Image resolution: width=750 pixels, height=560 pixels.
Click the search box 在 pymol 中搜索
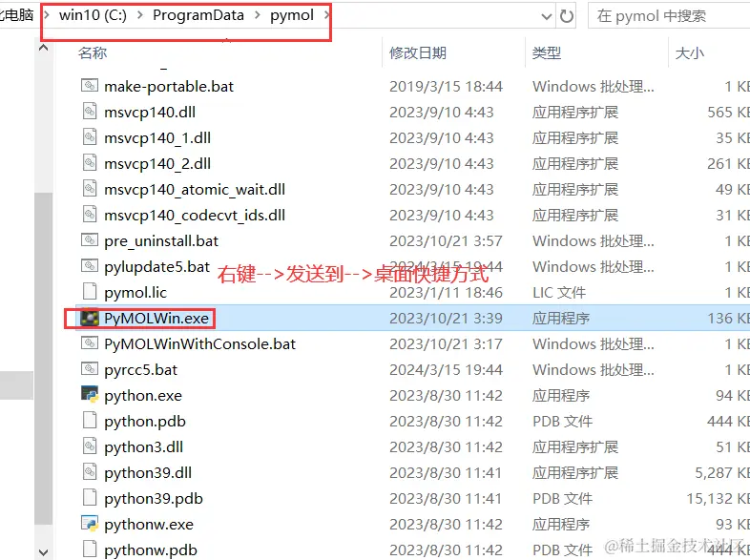tap(670, 16)
